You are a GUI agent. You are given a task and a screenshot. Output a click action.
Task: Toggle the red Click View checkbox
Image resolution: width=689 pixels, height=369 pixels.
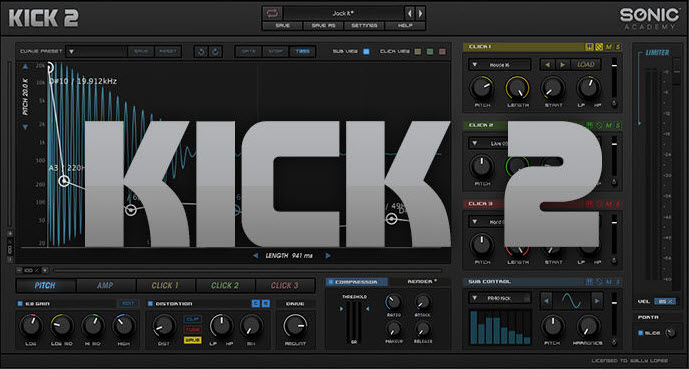(442, 51)
